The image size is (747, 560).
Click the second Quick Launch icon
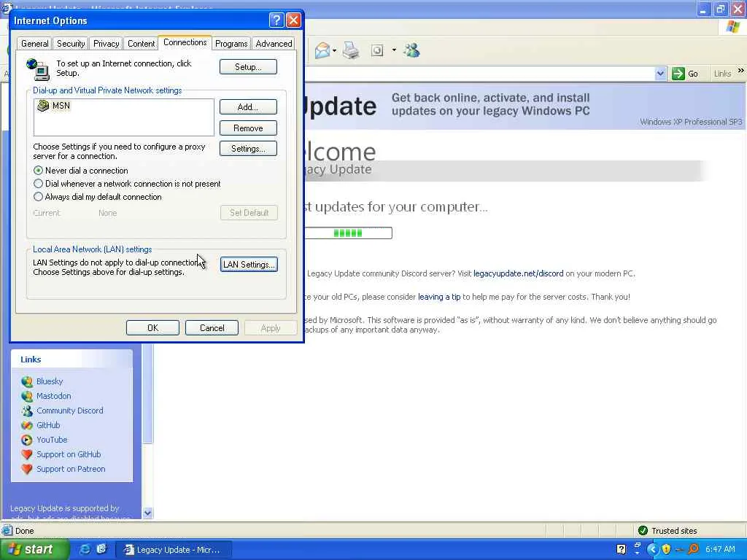101,550
